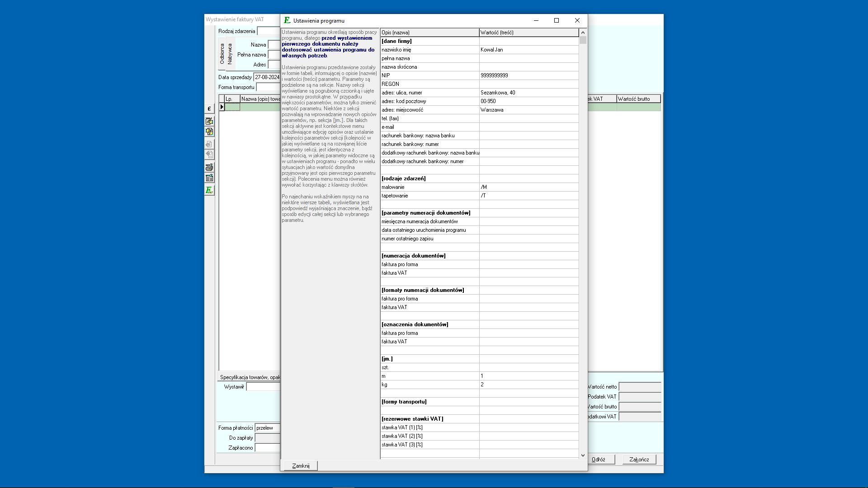This screenshot has height=488, width=868.
Task: Click the Data sprzedaży date field
Action: tap(267, 77)
